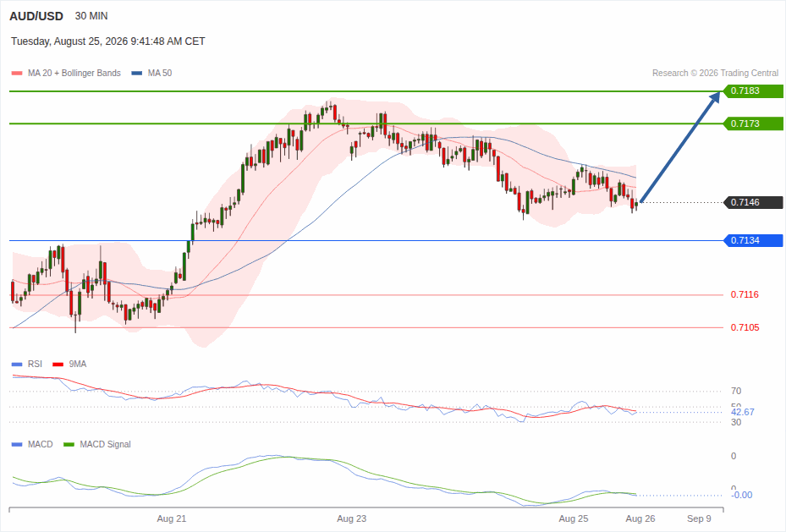The height and width of the screenshot is (532, 786).
Task: Click the green MACD Signal legend swatch
Action: [x=69, y=444]
